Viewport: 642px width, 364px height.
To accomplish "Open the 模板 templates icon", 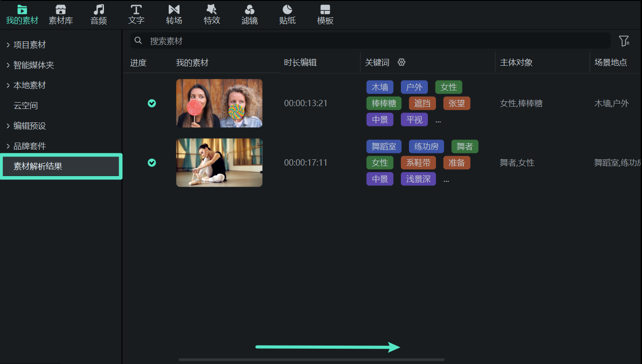I will tap(325, 9).
